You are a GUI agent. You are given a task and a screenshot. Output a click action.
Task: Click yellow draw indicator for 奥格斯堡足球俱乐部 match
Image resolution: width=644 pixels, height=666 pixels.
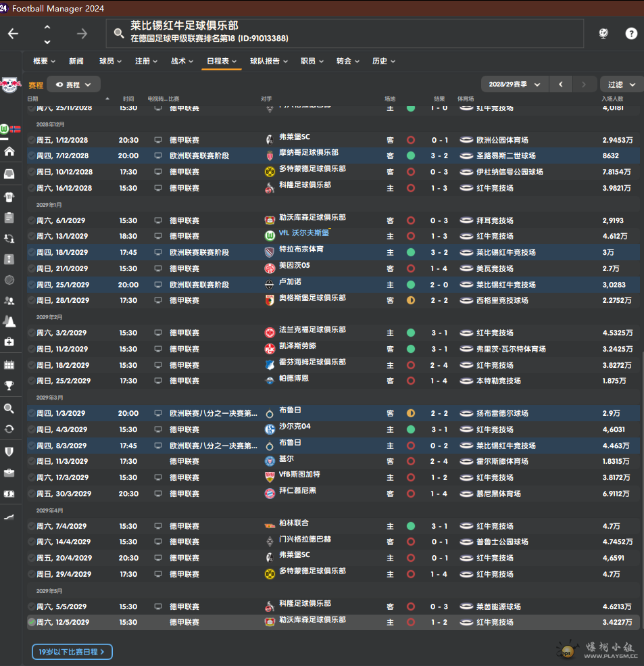pyautogui.click(x=410, y=300)
